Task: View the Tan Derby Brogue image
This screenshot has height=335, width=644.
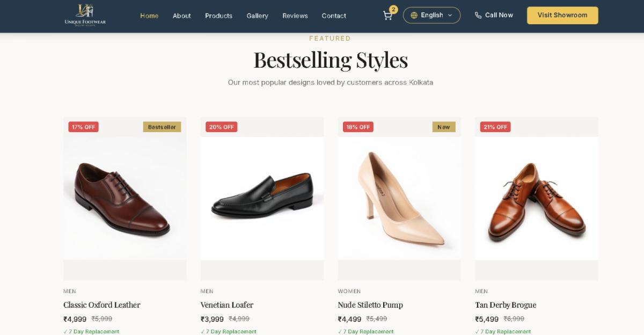Action: [536, 199]
